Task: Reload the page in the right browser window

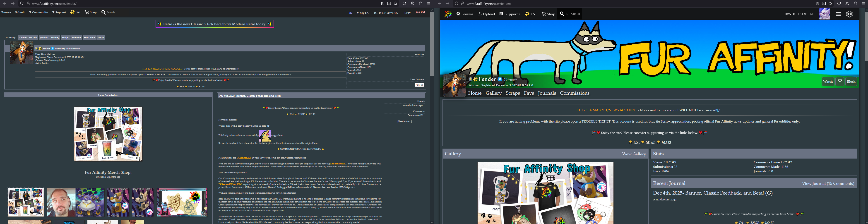Action: pos(839,3)
